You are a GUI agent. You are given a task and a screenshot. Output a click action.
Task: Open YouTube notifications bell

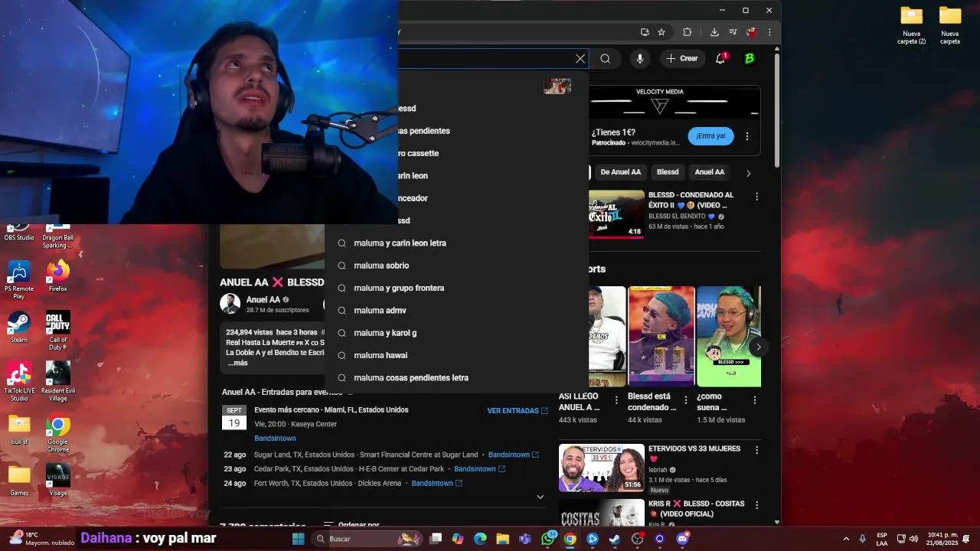(720, 59)
